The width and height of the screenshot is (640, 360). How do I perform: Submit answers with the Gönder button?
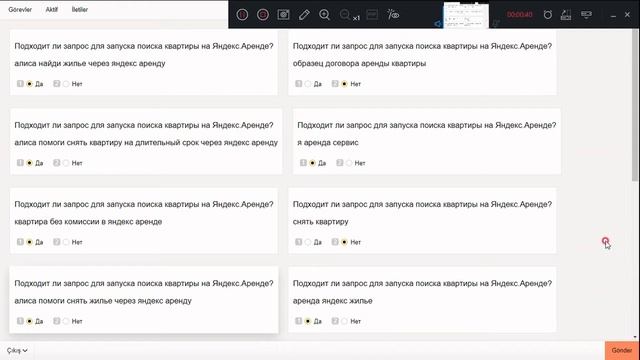[622, 351]
